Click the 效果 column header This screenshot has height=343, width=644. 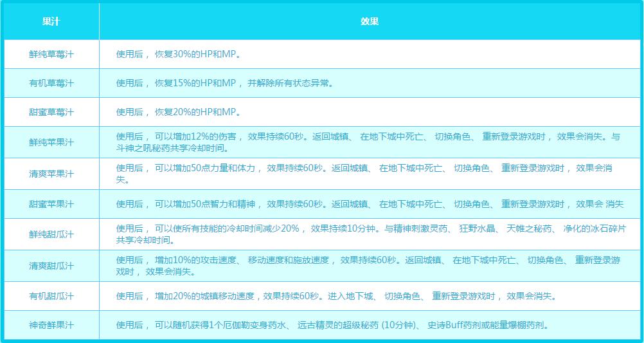click(x=370, y=21)
